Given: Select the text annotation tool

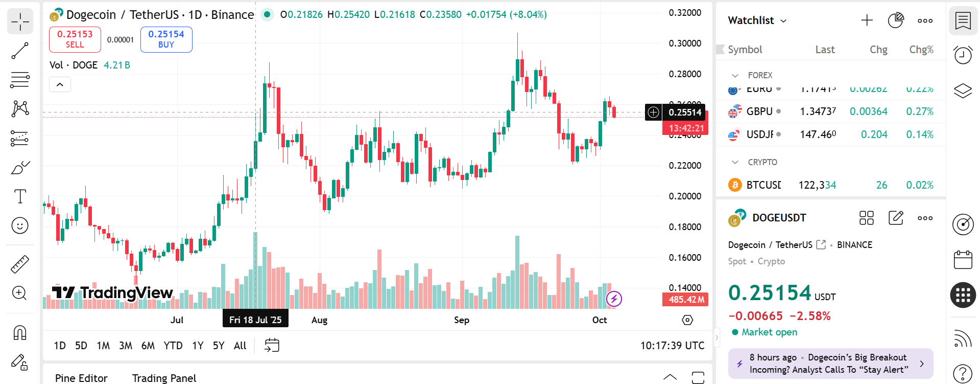Looking at the screenshot, I should pos(20,197).
